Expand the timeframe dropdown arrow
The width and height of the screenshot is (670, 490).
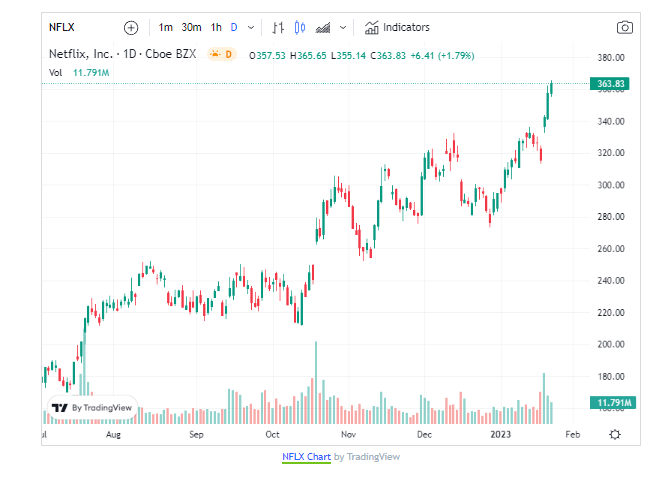tap(251, 28)
